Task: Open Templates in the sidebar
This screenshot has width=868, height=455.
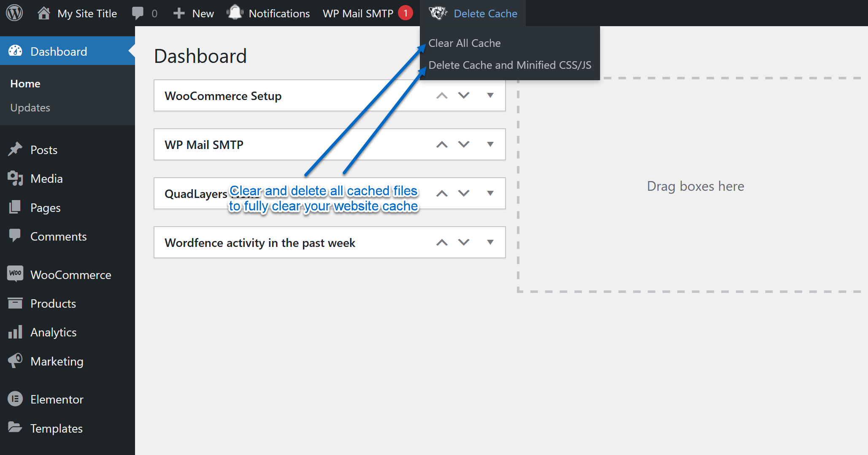Action: point(68,428)
